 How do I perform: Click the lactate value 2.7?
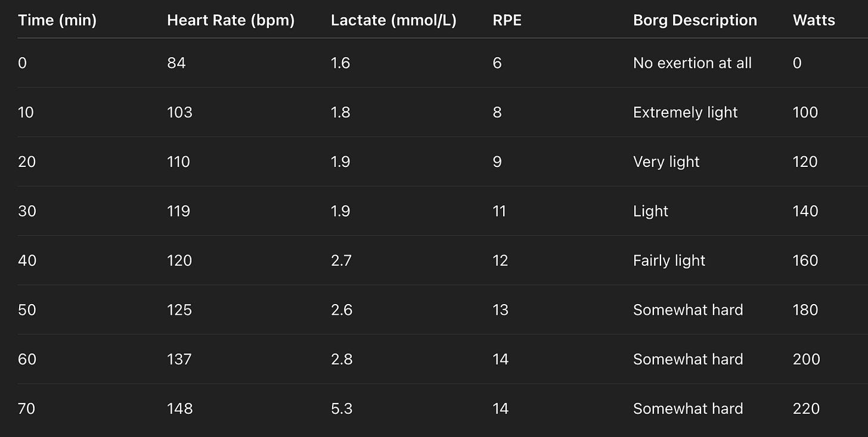340,261
